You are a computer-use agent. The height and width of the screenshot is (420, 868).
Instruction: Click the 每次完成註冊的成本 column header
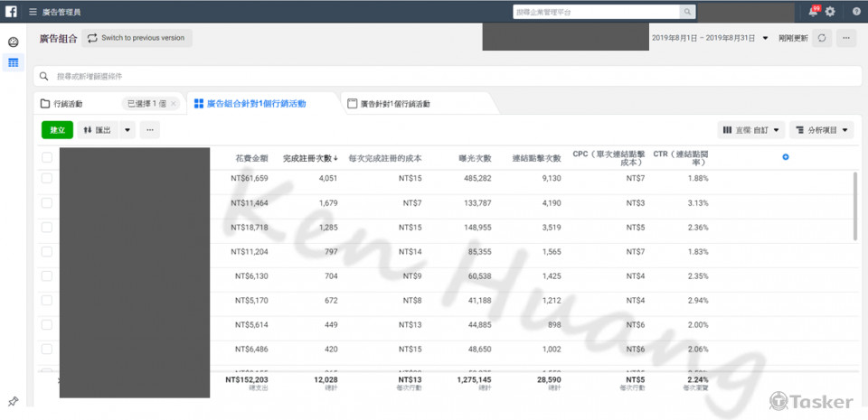click(x=385, y=158)
